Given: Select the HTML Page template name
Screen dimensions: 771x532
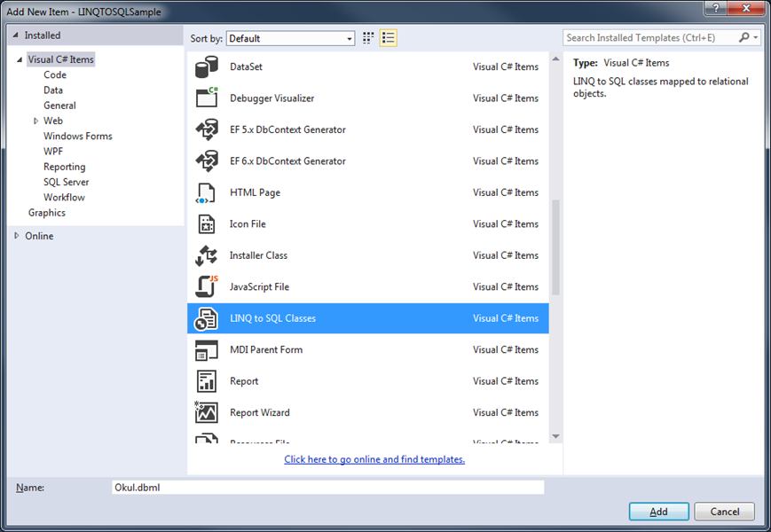Looking at the screenshot, I should [x=255, y=192].
